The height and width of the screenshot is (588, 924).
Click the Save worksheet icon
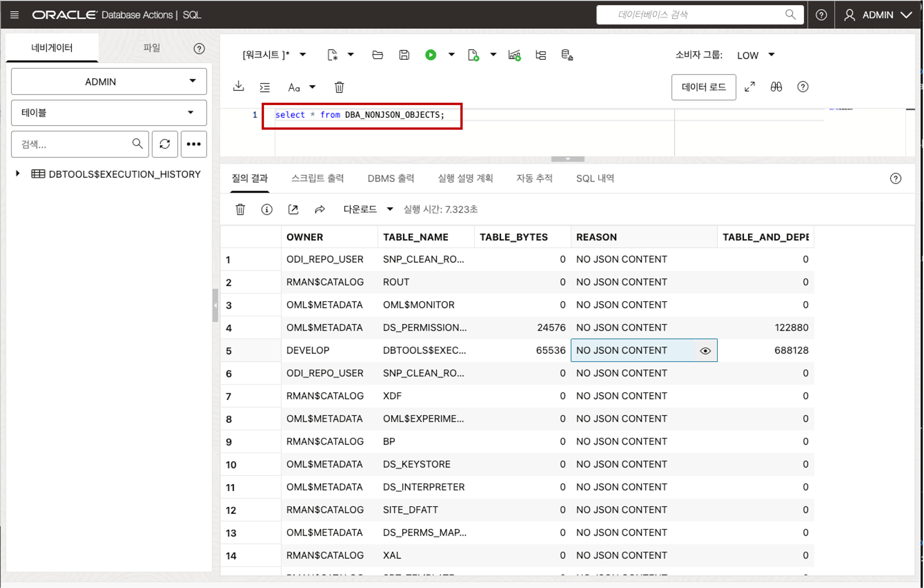[x=404, y=55]
